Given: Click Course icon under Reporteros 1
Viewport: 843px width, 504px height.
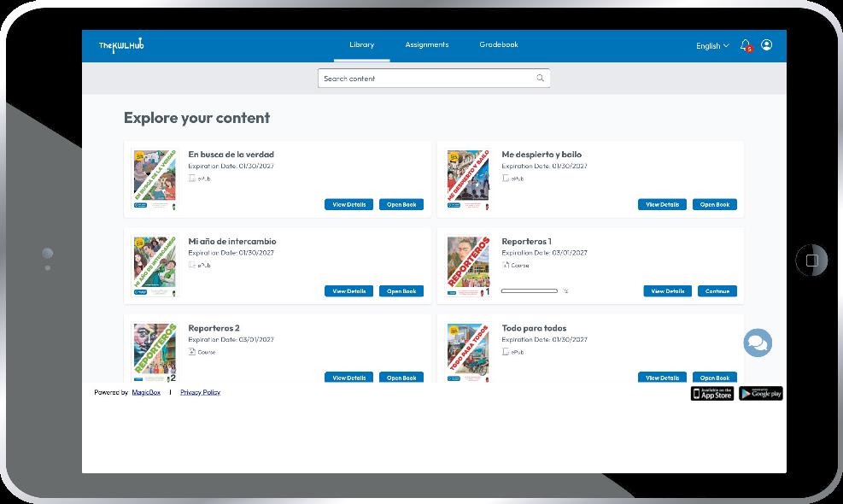Looking at the screenshot, I should (x=506, y=265).
